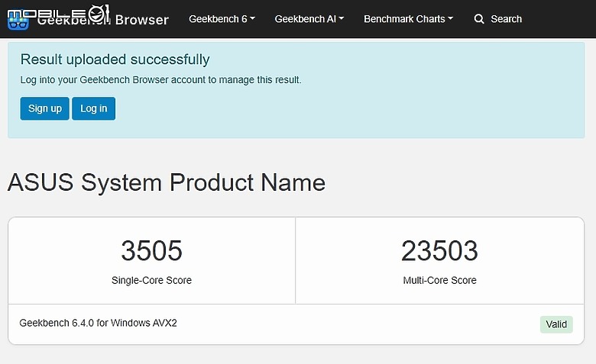Click the Multi-Core Score label
Viewport: 596px width, 364px height.
tap(440, 280)
